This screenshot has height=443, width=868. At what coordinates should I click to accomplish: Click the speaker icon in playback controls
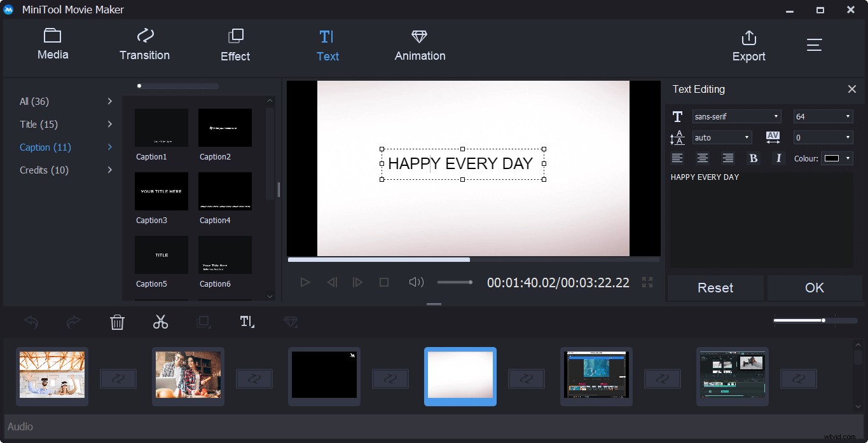coord(416,282)
